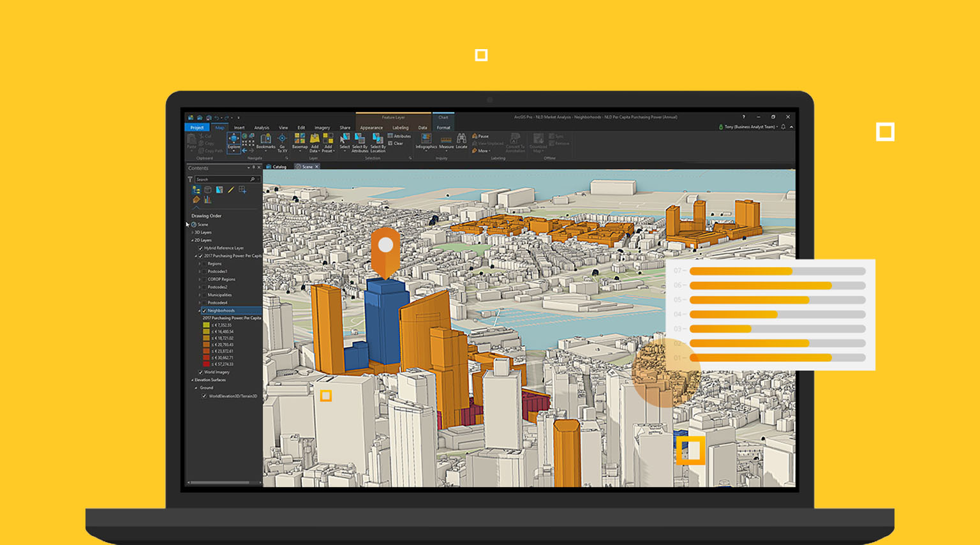Image resolution: width=980 pixels, height=545 pixels.
Task: Uncheck the World Imagery layer
Action: [x=200, y=371]
